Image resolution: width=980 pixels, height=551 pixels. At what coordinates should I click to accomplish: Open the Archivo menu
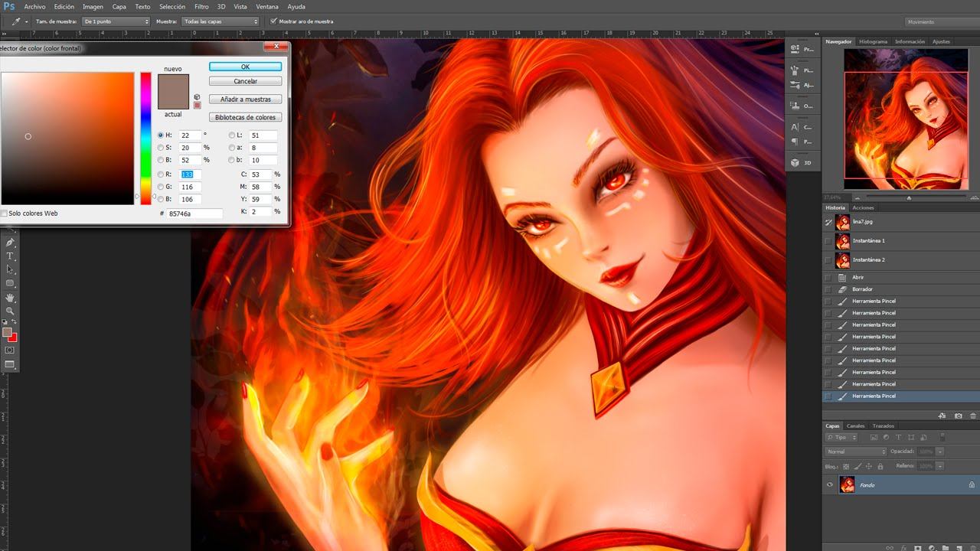pos(34,7)
